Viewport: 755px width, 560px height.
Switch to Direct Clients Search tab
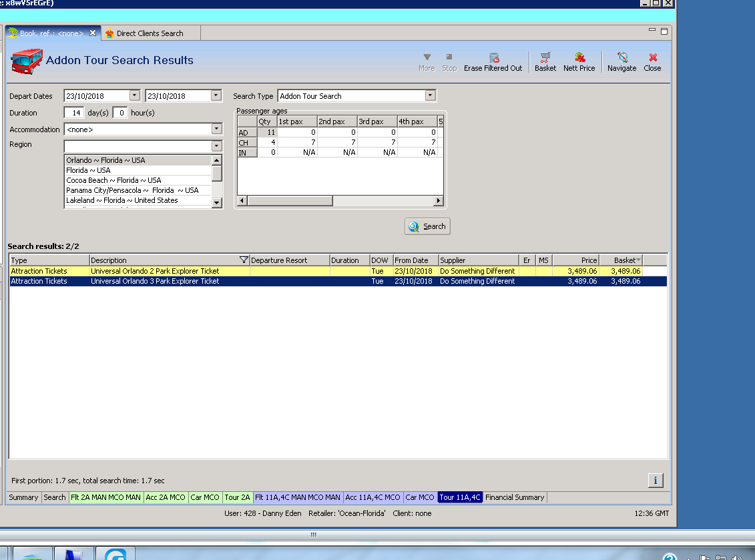150,33
